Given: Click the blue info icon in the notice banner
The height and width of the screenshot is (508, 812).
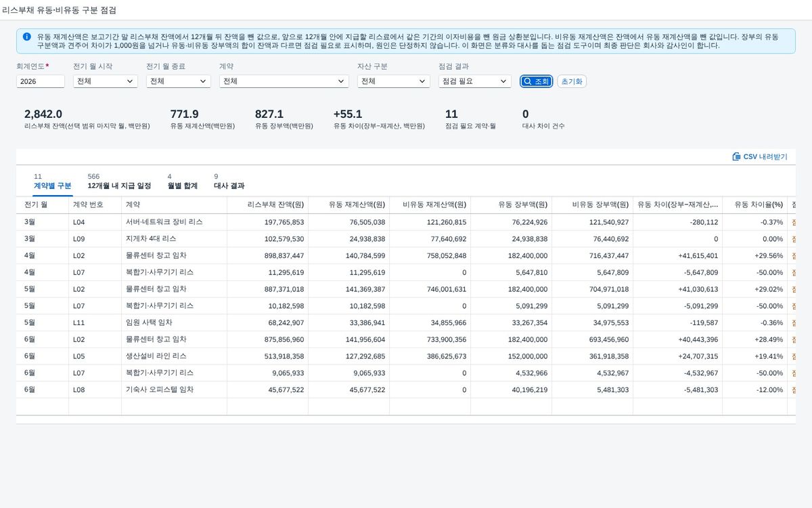Looking at the screenshot, I should point(26,37).
